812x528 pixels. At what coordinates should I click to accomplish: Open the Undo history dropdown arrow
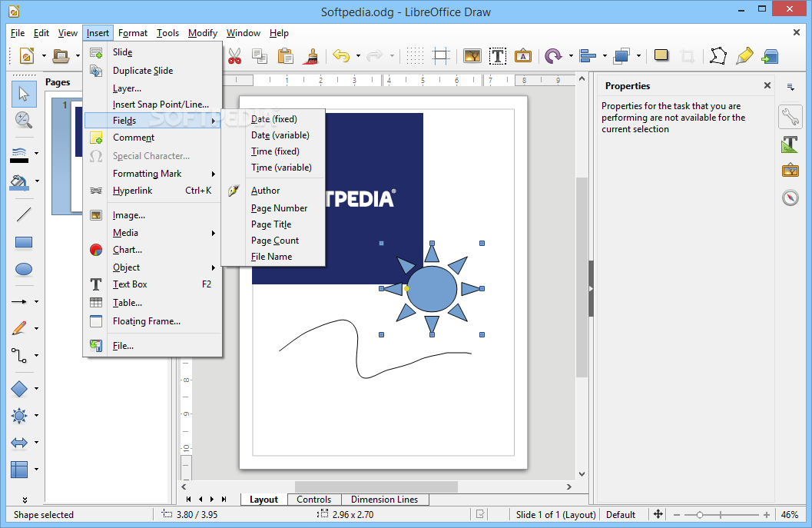[358, 56]
